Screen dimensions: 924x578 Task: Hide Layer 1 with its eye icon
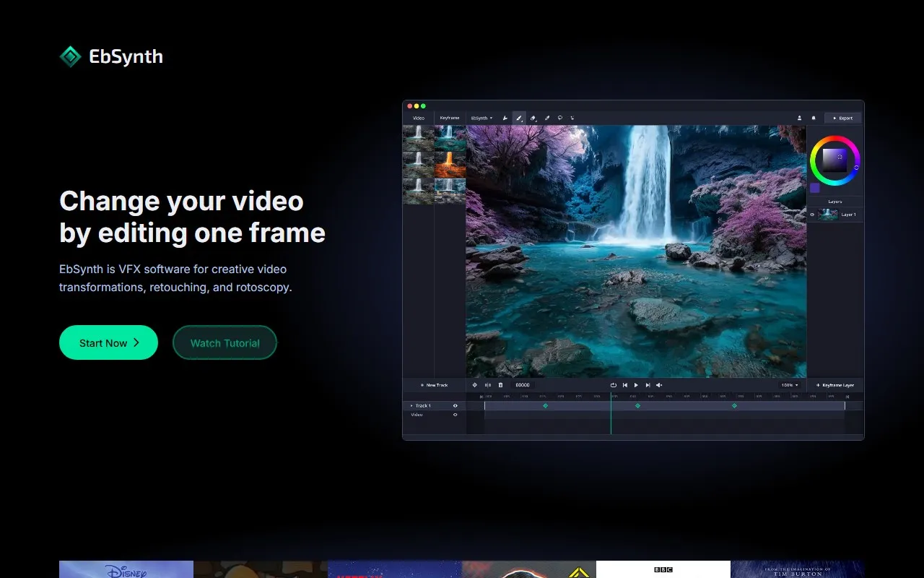tap(812, 215)
